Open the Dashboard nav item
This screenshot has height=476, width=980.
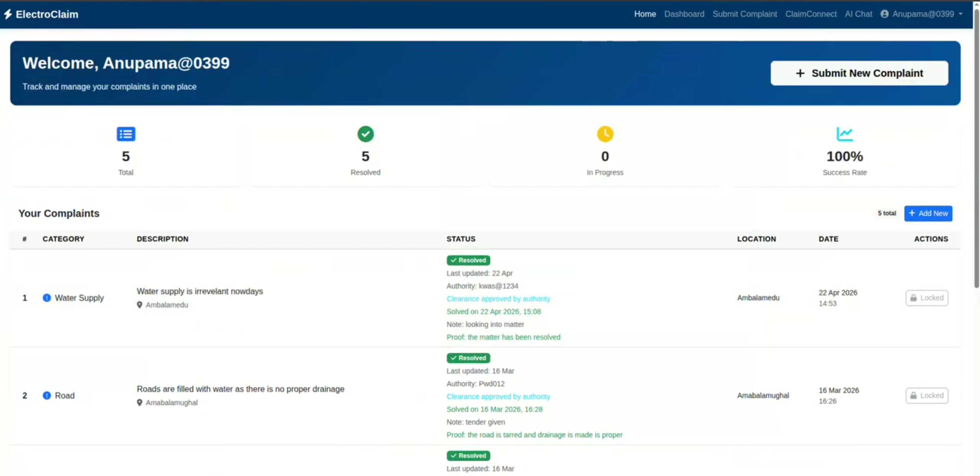(x=684, y=14)
